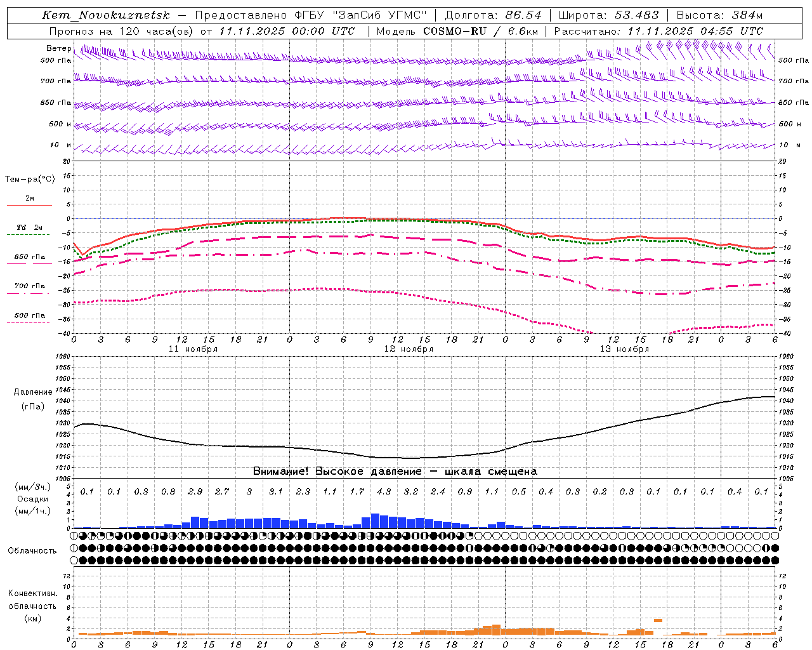812x650 pixels.
Task: Click the "(мм/1ч.)" precipitation unit label
Action: pyautogui.click(x=32, y=511)
